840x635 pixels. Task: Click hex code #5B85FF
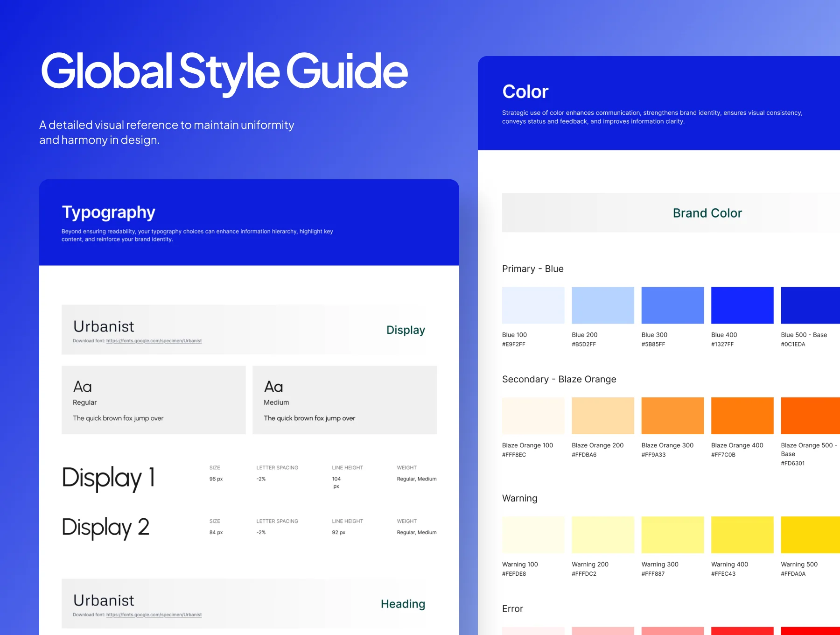(653, 345)
